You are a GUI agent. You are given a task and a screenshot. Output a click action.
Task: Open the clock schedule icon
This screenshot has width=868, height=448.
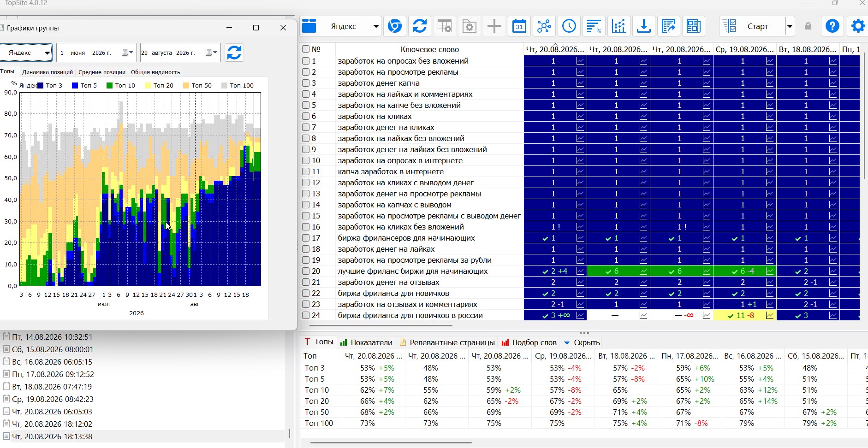(x=569, y=26)
